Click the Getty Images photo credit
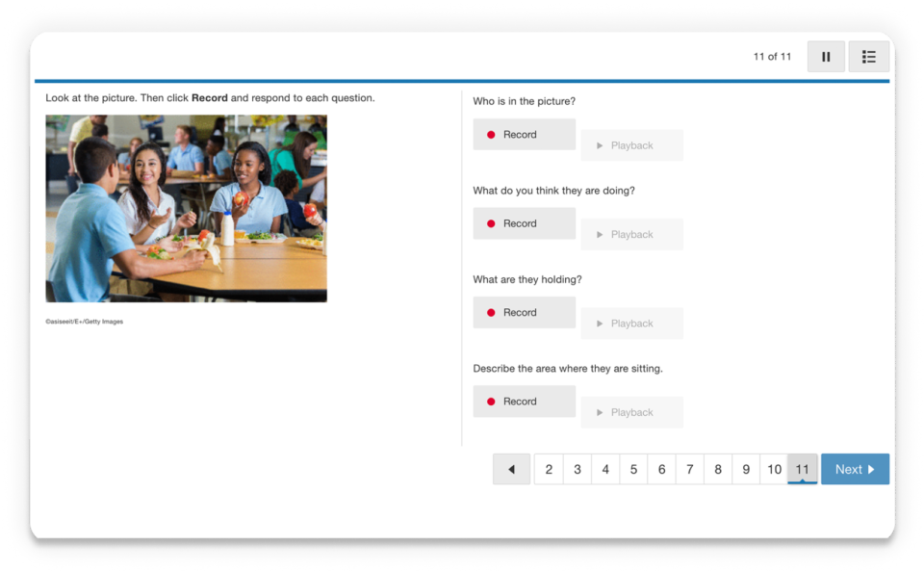Screen dimensions: 924x571 coord(85,322)
